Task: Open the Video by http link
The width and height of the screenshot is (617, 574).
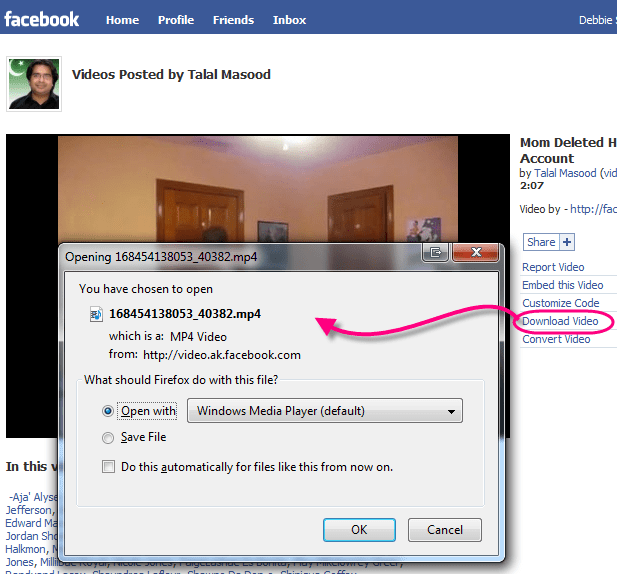Action: 593,209
